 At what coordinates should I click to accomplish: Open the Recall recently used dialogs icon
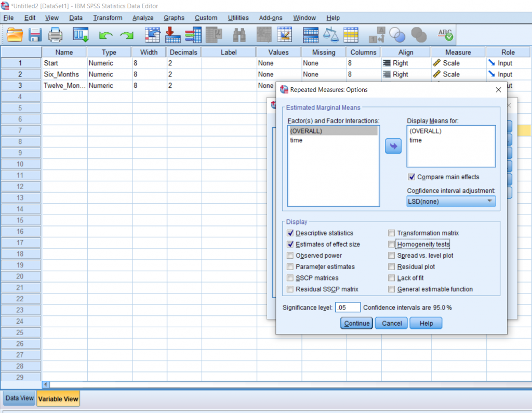pyautogui.click(x=81, y=35)
